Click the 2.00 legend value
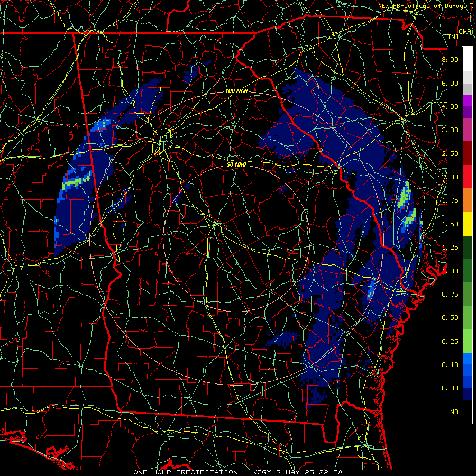The width and height of the screenshot is (476, 476). [450, 177]
